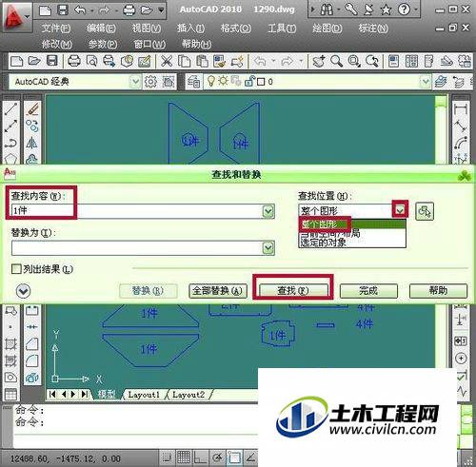The image size is (476, 467).
Task: Click the Match Properties brush icon
Action: pos(220,61)
